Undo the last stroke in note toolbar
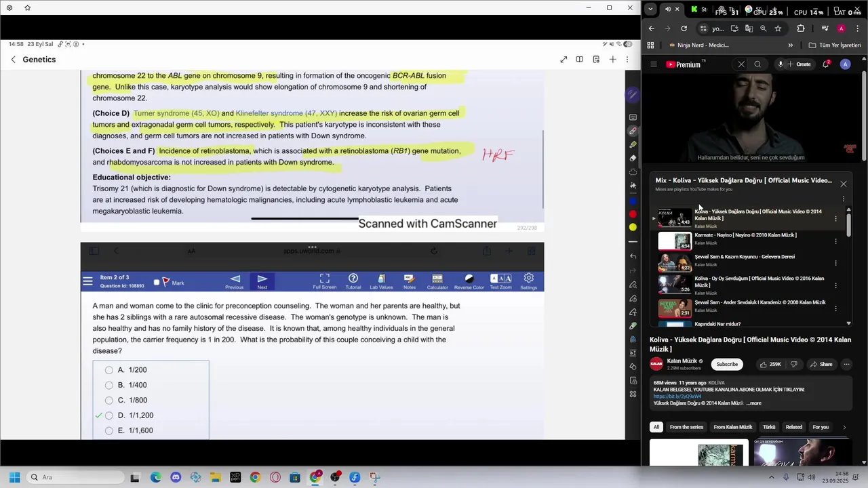 coord(633,256)
